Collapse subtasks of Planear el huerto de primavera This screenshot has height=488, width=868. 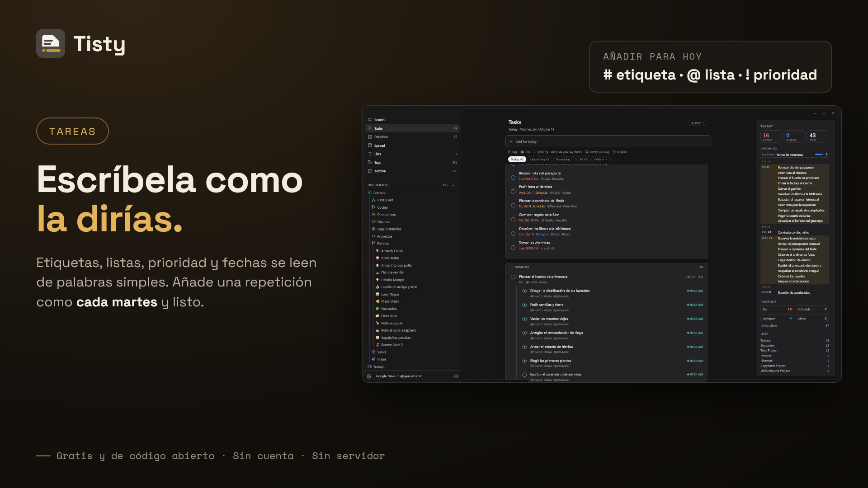point(685,277)
